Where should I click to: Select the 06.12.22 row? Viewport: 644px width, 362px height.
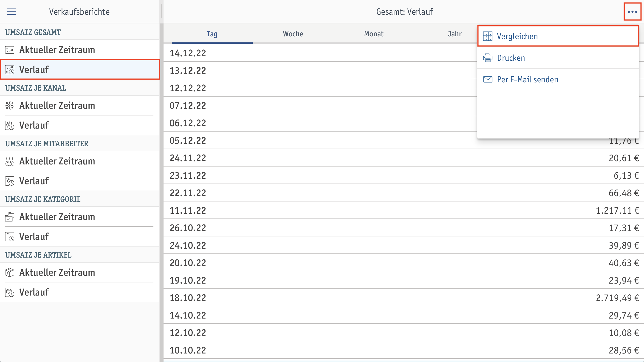[320, 123]
